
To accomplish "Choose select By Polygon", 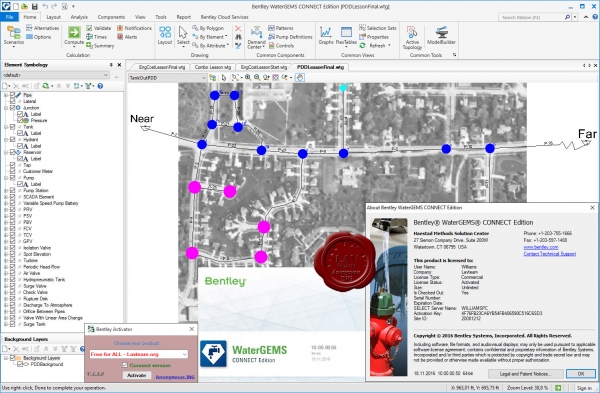I will tap(208, 28).
